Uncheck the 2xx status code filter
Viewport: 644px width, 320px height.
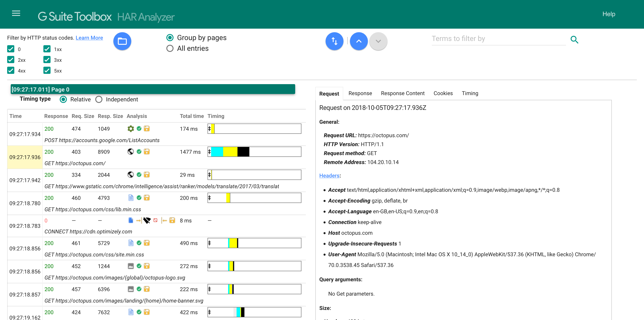tap(11, 60)
